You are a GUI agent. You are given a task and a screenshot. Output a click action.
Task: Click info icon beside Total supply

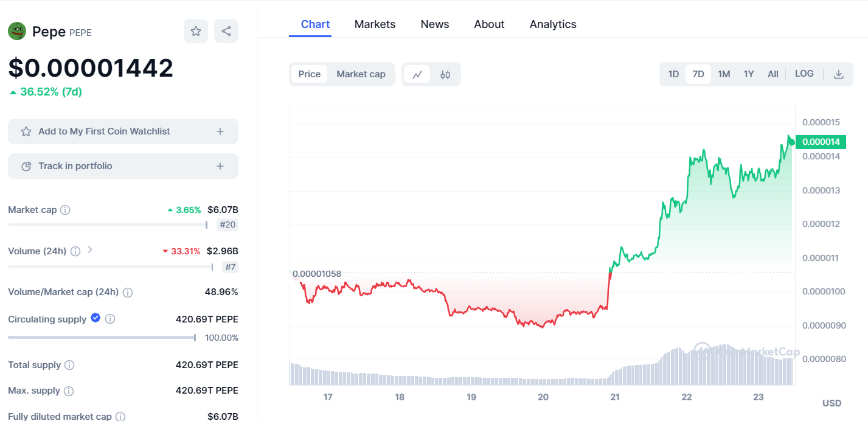69,365
